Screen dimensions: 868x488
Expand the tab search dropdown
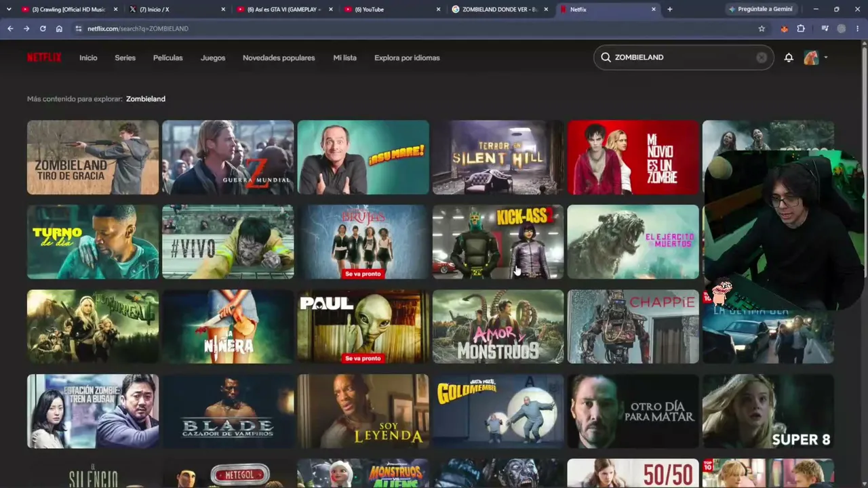9,9
